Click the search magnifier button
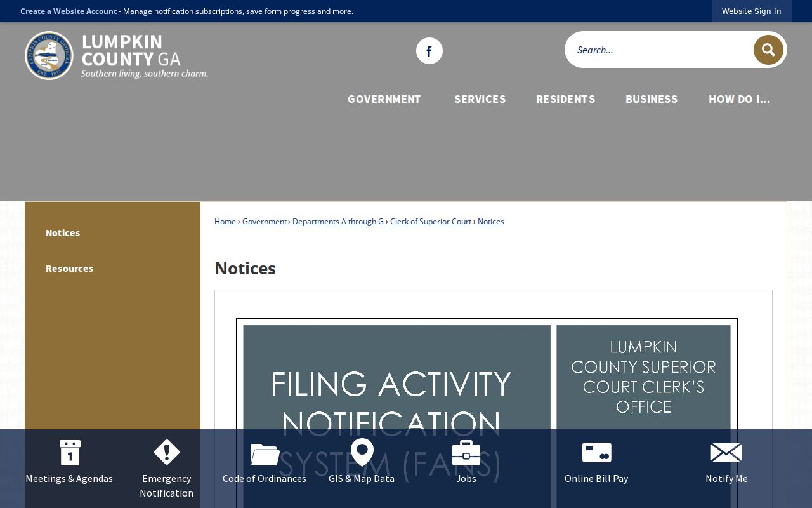This screenshot has height=508, width=812. click(x=768, y=50)
